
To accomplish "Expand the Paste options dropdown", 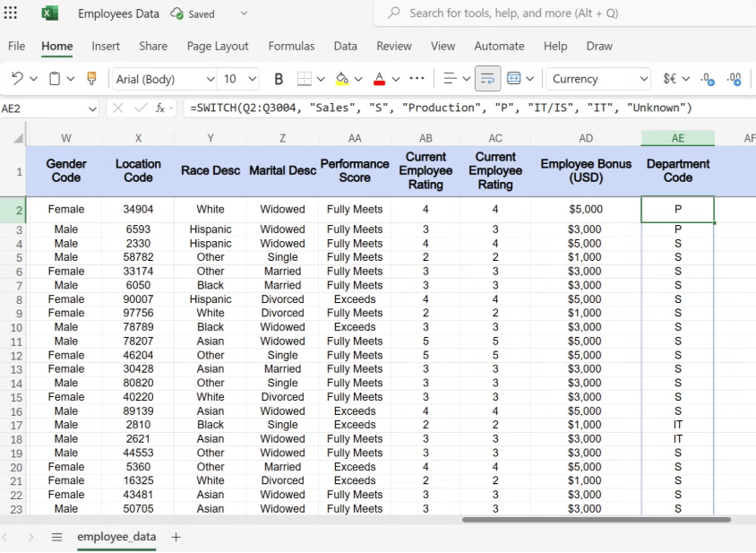I will 71,79.
